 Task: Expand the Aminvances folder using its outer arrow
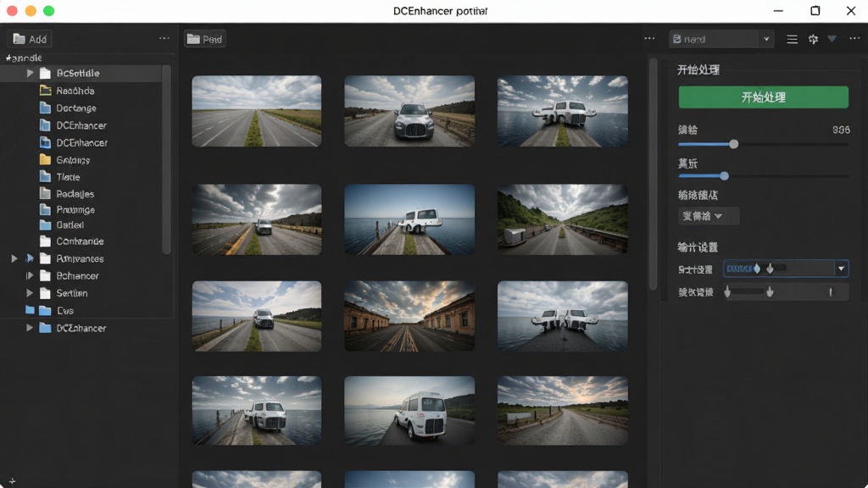pyautogui.click(x=14, y=258)
